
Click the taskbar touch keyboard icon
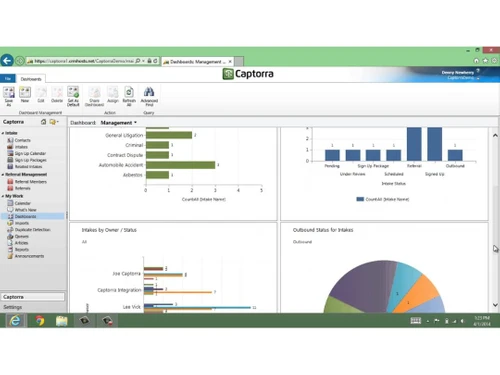416,321
